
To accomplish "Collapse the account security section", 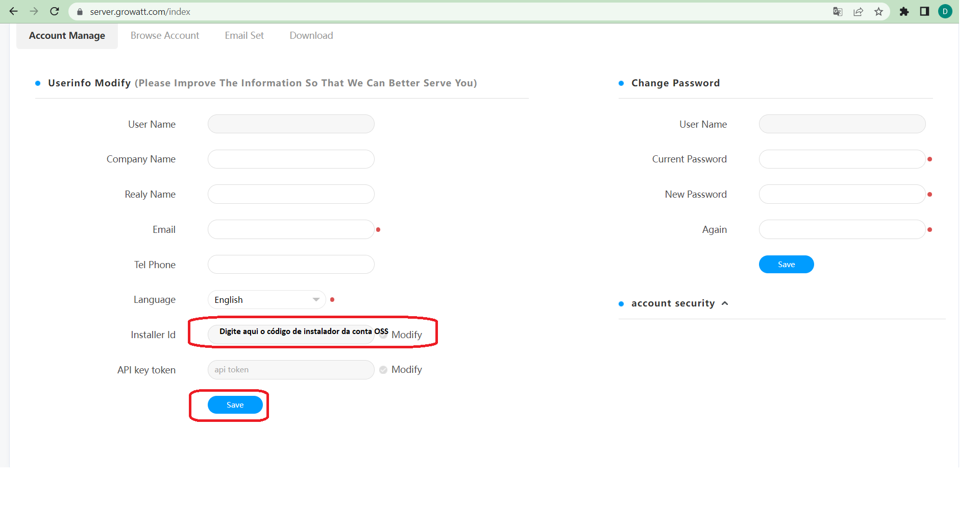I will point(725,303).
